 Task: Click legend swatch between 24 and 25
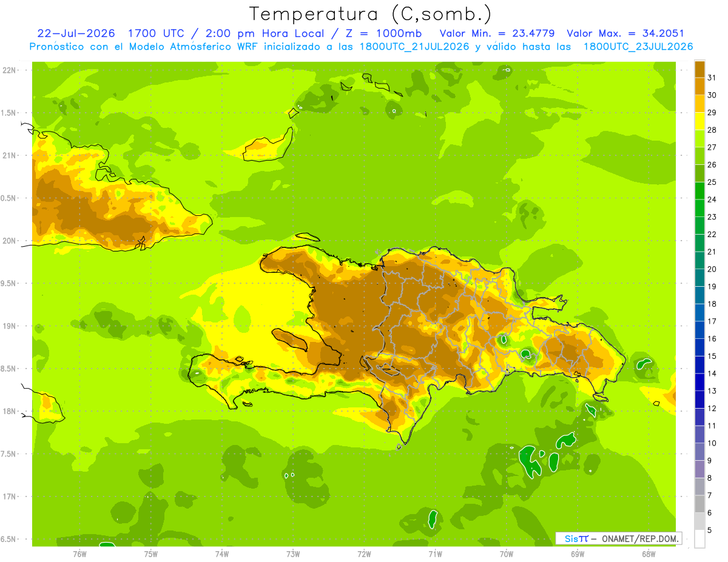(699, 191)
